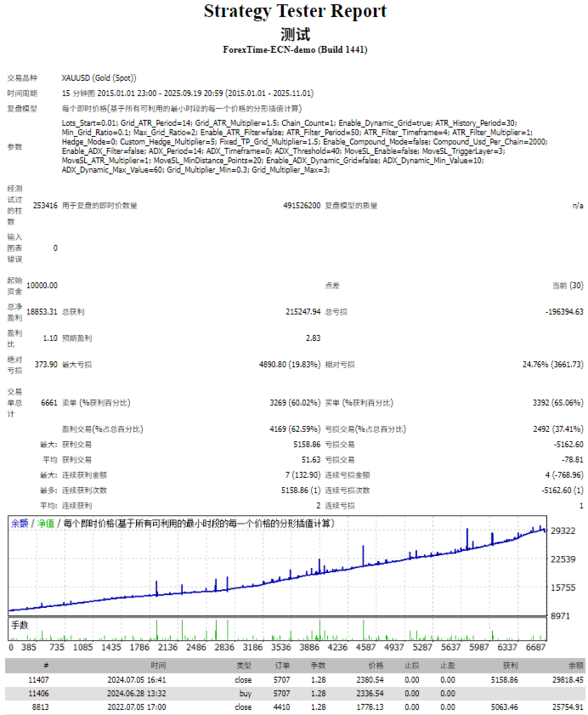Click the '止盈' table column header
588x715 pixels.
448,666
